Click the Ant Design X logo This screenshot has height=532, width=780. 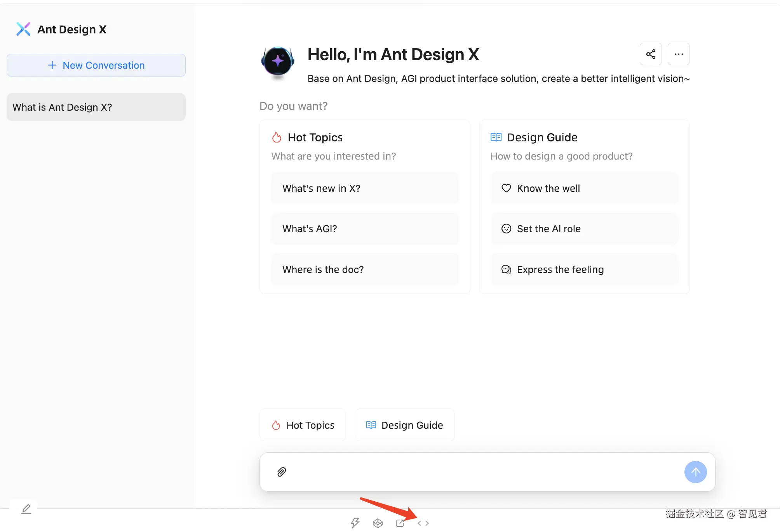(x=23, y=29)
